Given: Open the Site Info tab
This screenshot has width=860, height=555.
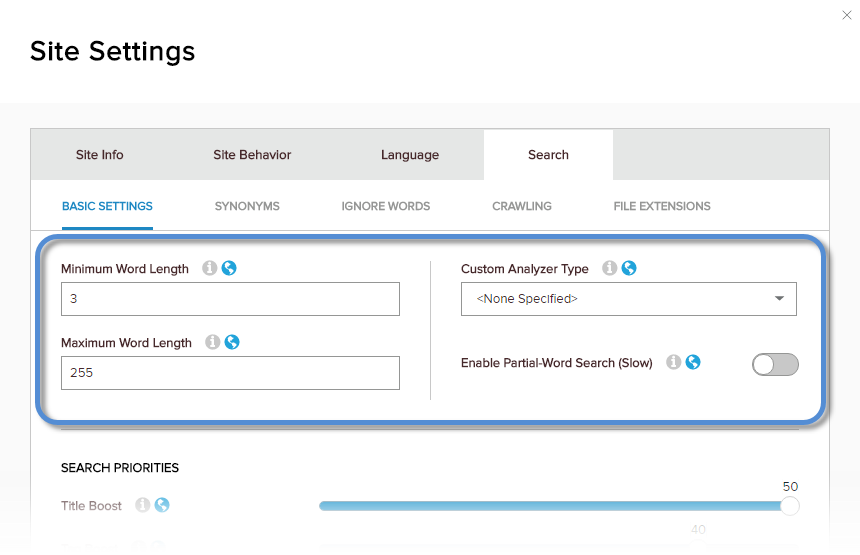Looking at the screenshot, I should pyautogui.click(x=99, y=155).
